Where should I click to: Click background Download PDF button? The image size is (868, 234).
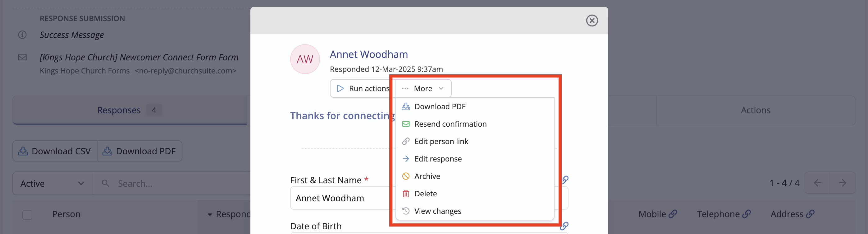click(139, 151)
